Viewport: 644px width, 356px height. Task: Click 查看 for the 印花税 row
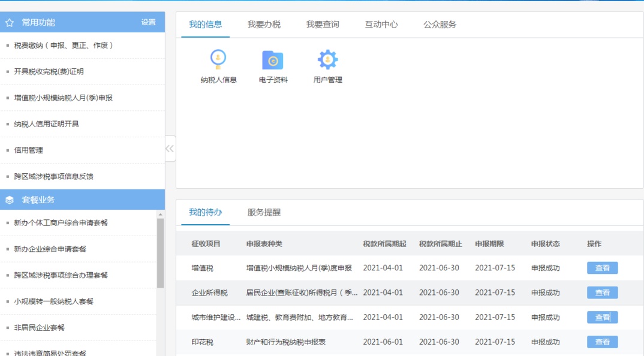click(x=602, y=342)
